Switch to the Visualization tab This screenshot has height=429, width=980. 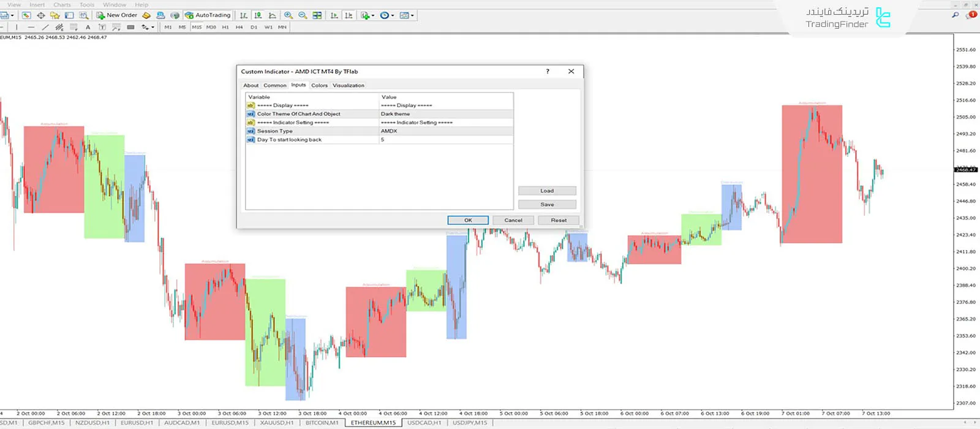click(x=348, y=85)
